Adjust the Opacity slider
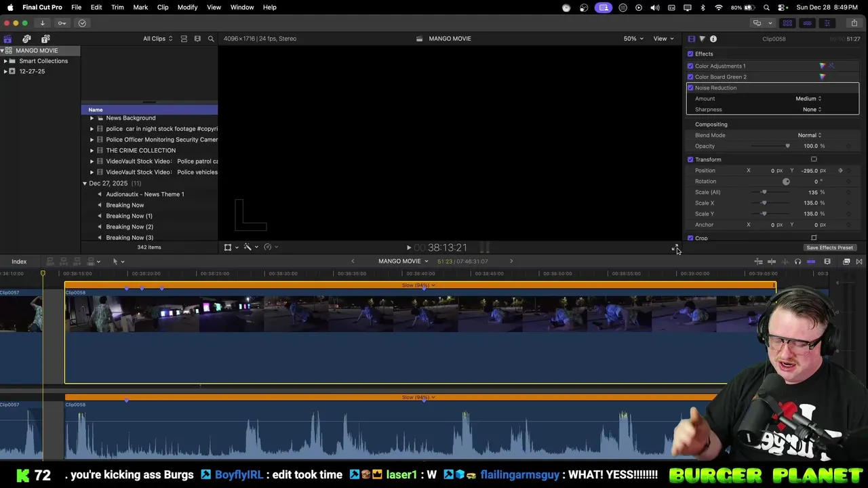This screenshot has height=488, width=868. point(772,146)
